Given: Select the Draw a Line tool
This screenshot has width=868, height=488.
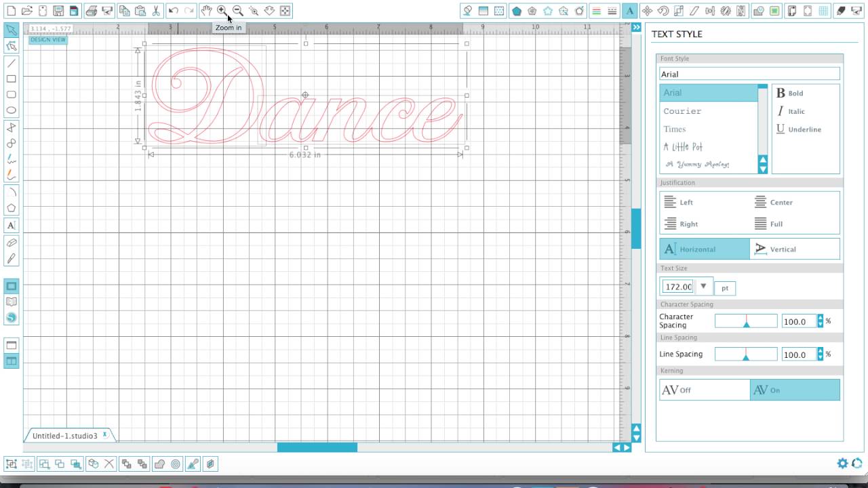Looking at the screenshot, I should click(12, 63).
